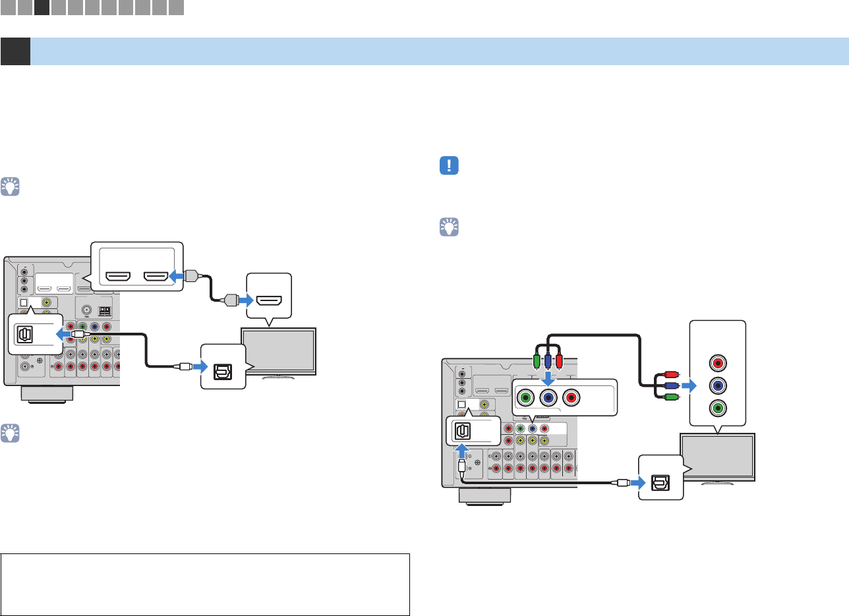Viewport: 849px width, 616px height.
Task: Select the blue component jack on the TV panel
Action: [x=718, y=385]
